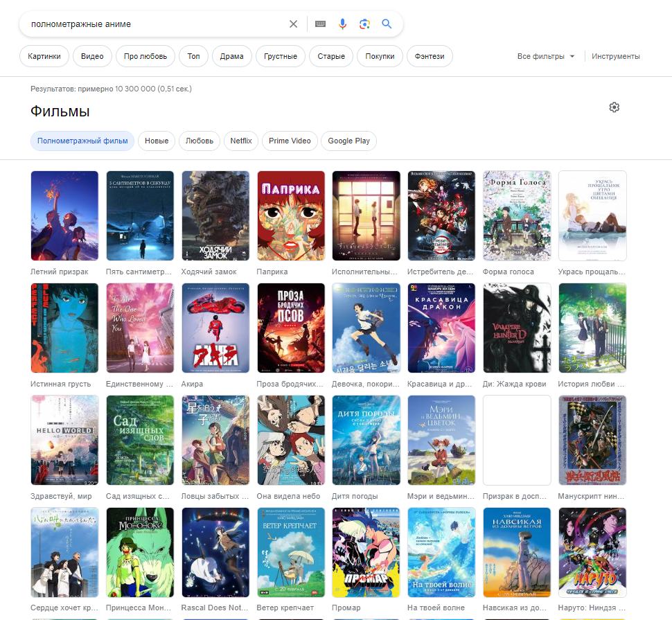Open the Ветер крепчает poster
This screenshot has height=620, width=672.
click(291, 552)
